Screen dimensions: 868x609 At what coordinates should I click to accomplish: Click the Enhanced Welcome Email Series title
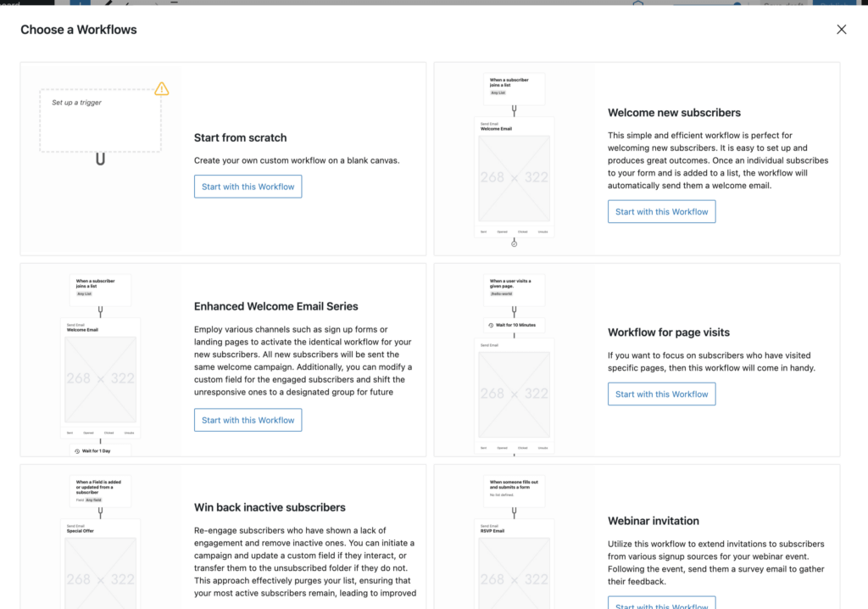click(x=276, y=306)
